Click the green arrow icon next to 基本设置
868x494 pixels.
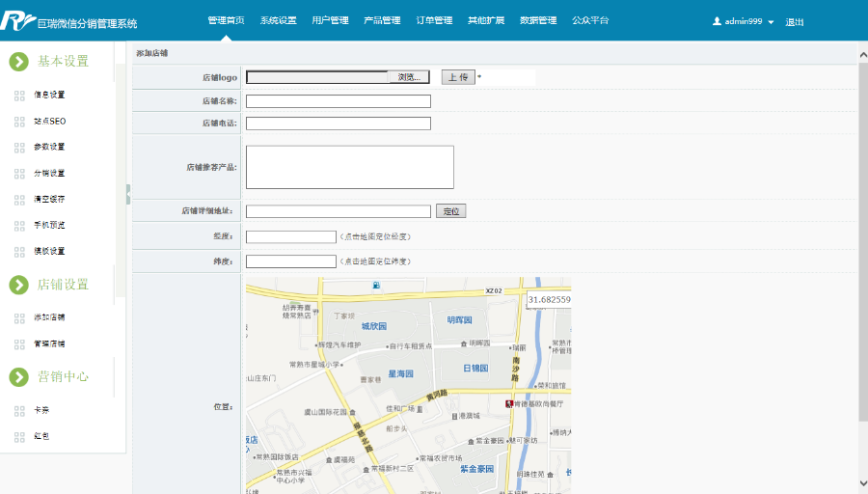pyautogui.click(x=19, y=62)
